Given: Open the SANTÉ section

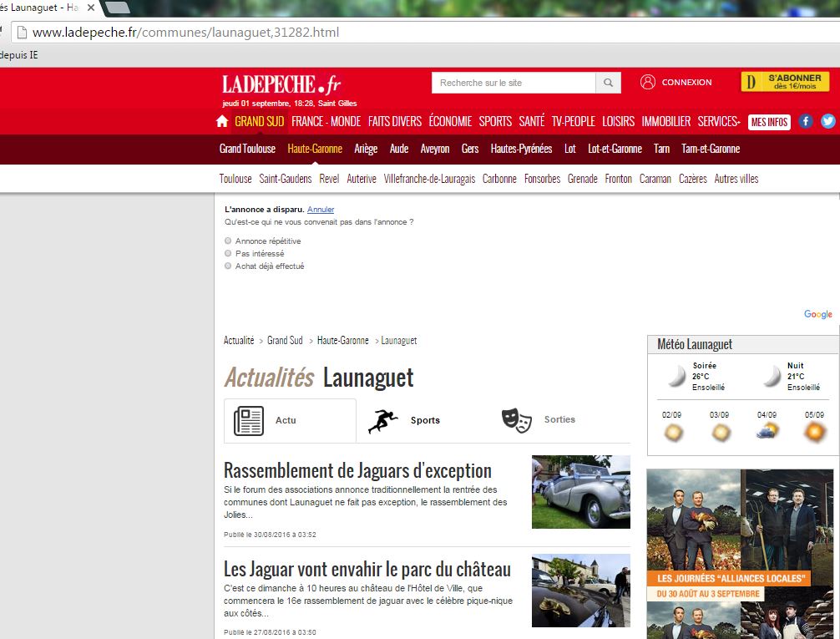Looking at the screenshot, I should [x=531, y=122].
